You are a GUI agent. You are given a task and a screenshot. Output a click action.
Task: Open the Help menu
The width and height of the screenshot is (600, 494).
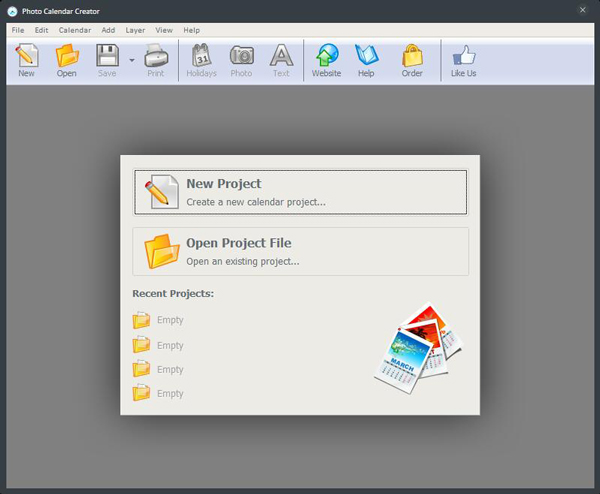pos(192,30)
